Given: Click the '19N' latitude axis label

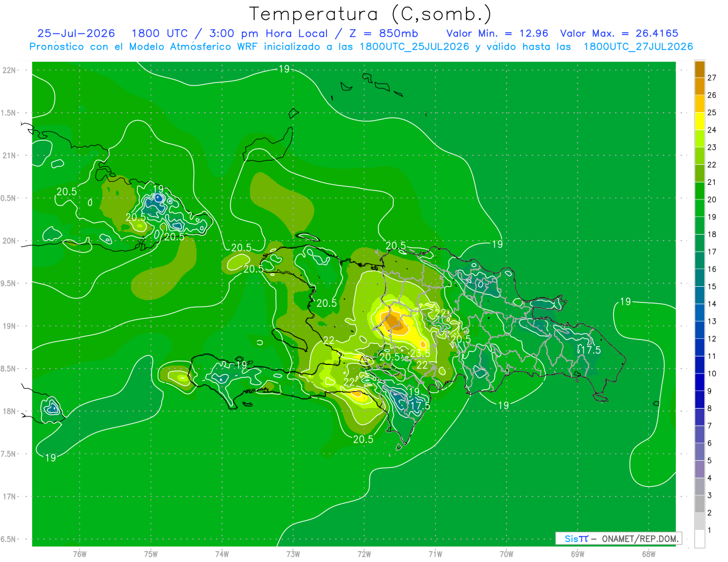Looking at the screenshot, I should click(x=10, y=326).
